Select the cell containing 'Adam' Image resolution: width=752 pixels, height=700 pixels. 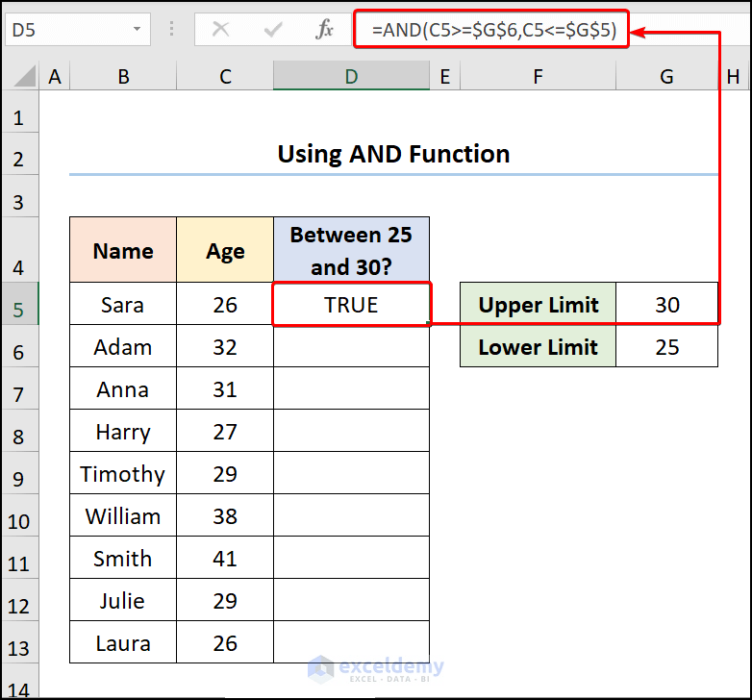123,346
